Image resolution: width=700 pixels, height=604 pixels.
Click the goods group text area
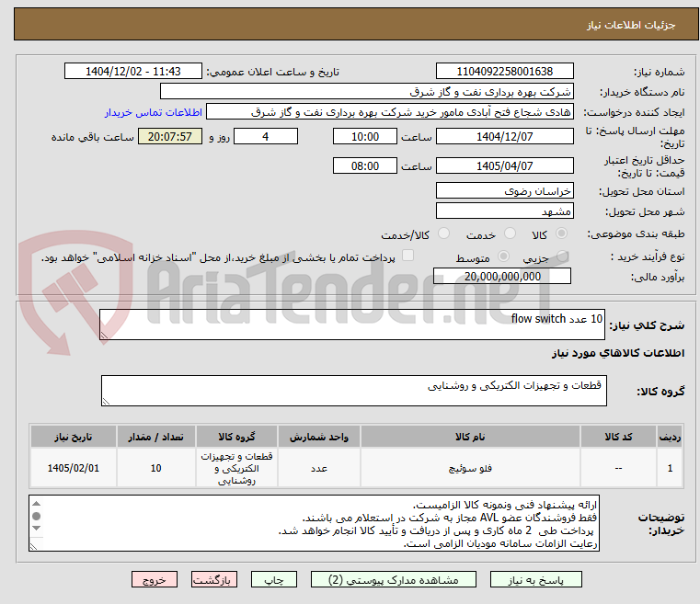coord(353,391)
